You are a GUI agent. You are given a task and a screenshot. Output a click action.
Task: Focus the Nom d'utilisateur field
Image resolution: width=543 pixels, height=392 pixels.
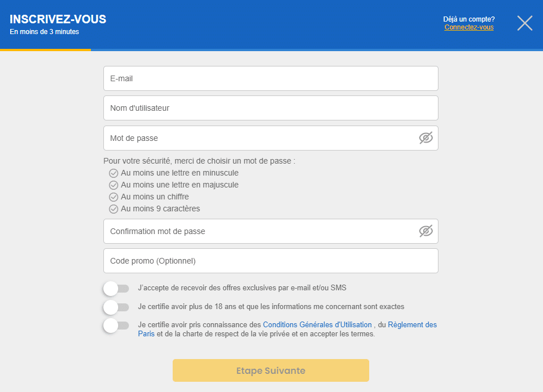point(271,108)
